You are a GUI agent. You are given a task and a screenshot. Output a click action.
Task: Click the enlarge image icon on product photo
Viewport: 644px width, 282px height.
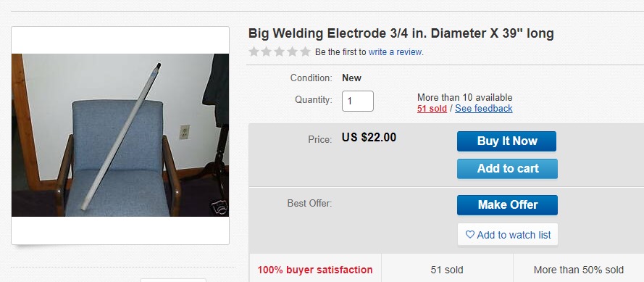pos(219,207)
